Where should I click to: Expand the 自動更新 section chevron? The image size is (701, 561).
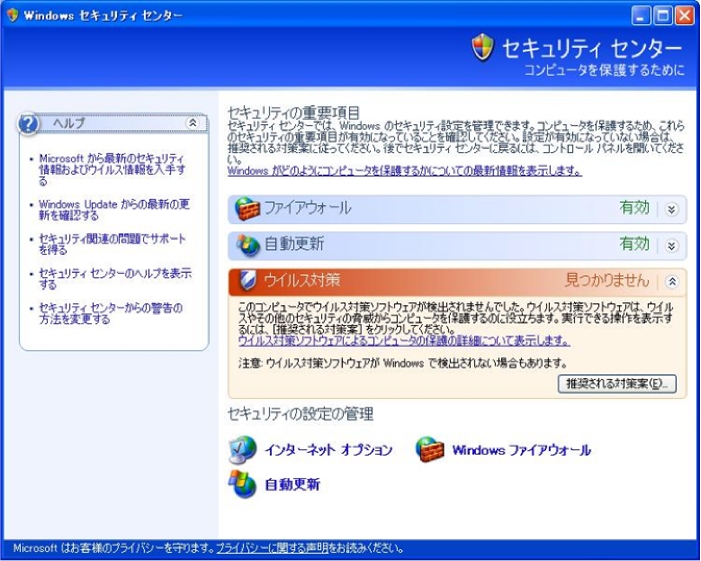[672, 244]
